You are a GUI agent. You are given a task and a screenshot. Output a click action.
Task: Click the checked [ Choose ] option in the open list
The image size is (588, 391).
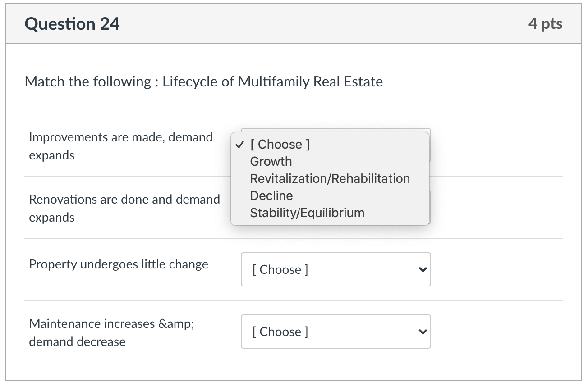tap(280, 144)
